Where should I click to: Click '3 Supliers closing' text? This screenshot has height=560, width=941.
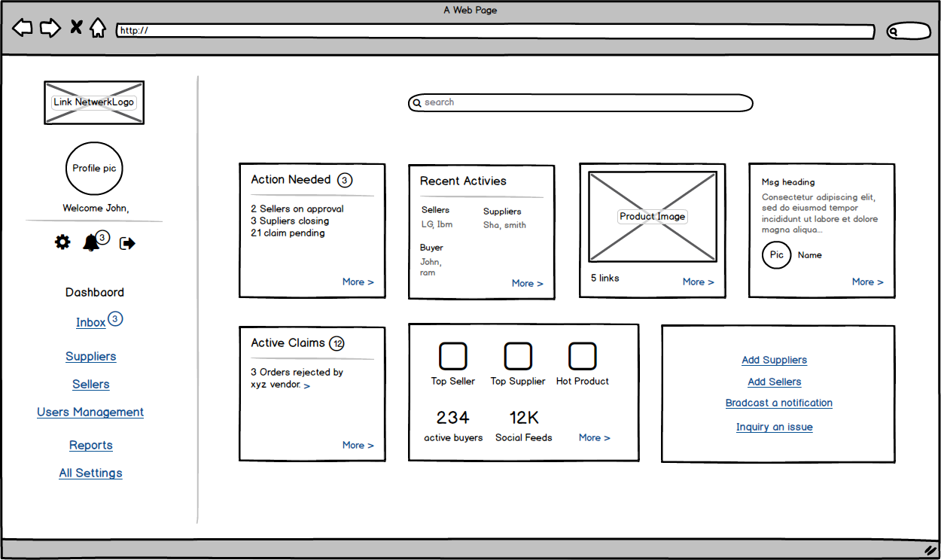pos(290,221)
